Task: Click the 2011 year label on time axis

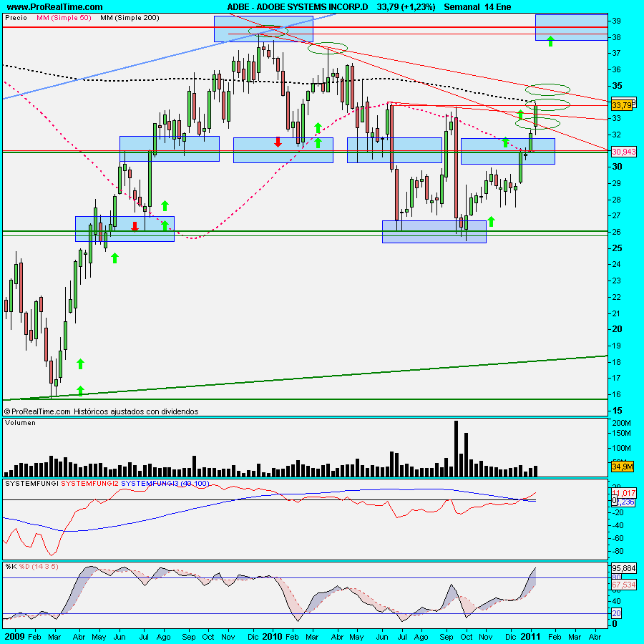Action: (532, 637)
